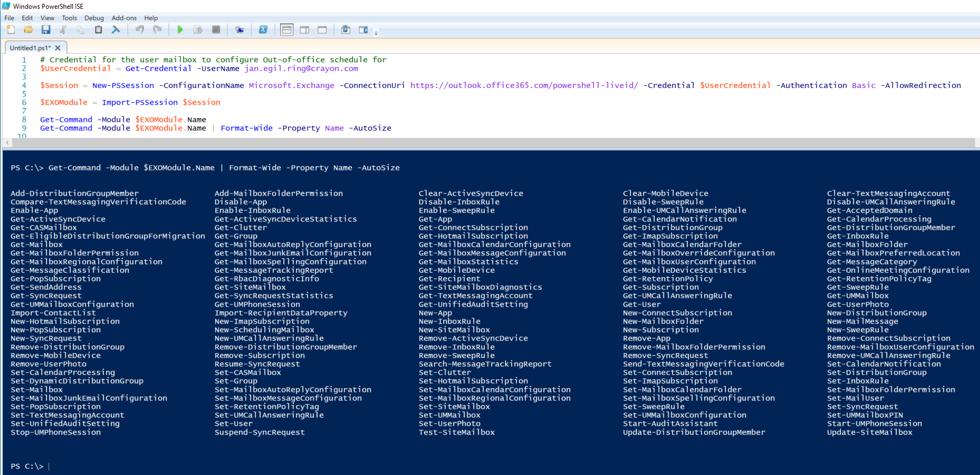Click Get-Clutter in the output

pos(241,227)
